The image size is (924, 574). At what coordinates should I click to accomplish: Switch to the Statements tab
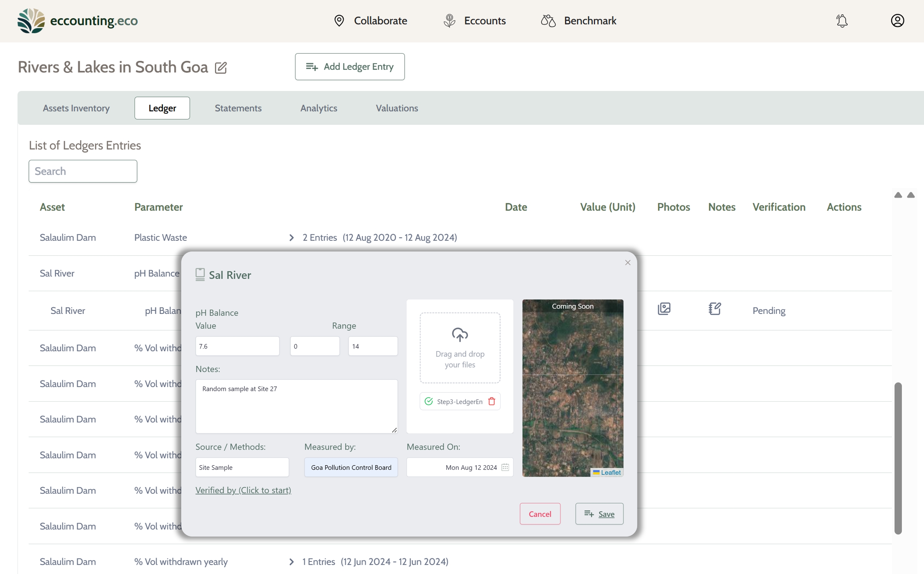pyautogui.click(x=238, y=108)
